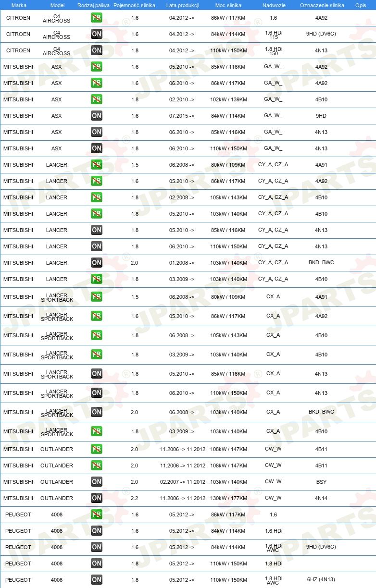Click the ON diesel icon in the Citroen 9HD (DV6C) row
The width and height of the screenshot is (376, 588).
(97, 34)
